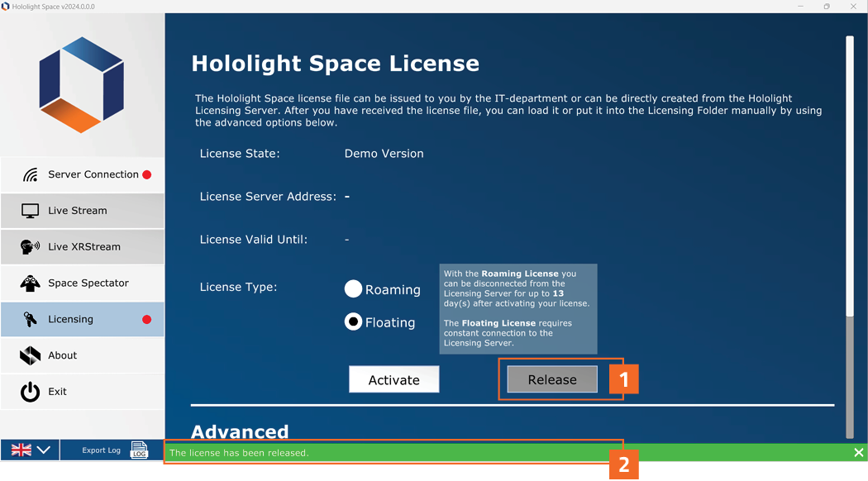868x481 pixels.
Task: Click the Licensing keys icon
Action: point(30,319)
